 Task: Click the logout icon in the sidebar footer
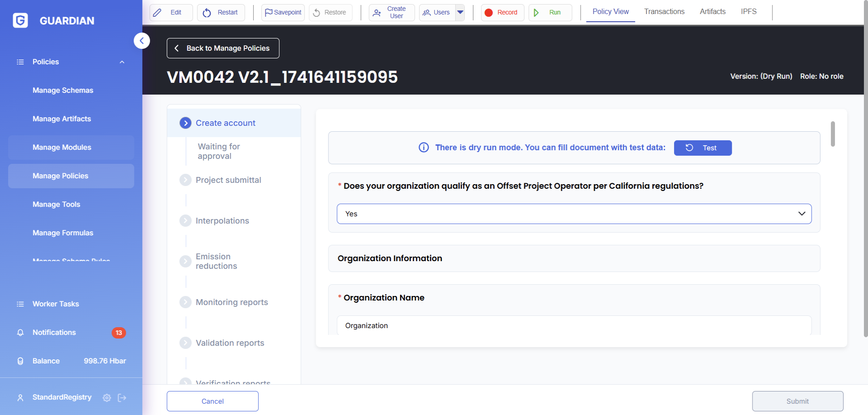point(122,398)
